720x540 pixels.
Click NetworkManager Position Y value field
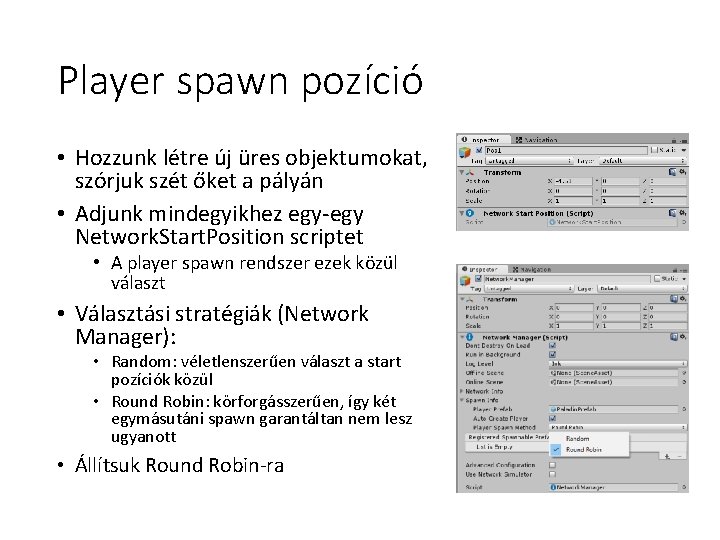[x=621, y=308]
